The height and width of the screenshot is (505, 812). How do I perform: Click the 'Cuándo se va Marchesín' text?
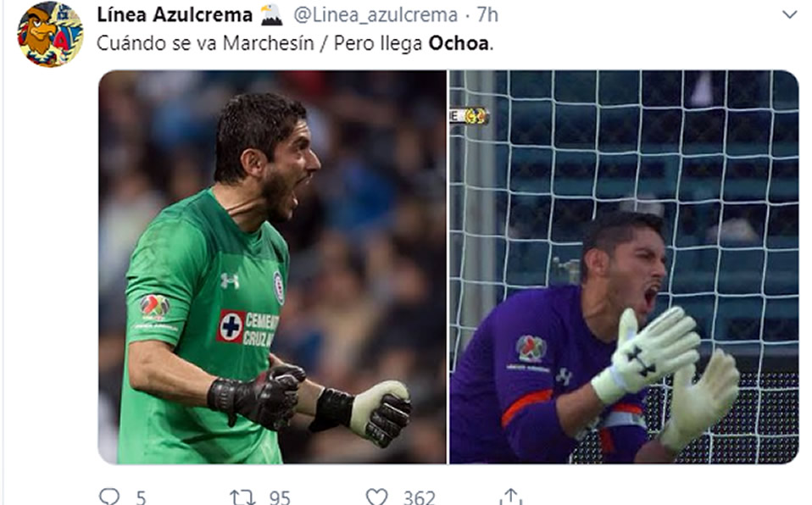[x=205, y=43]
